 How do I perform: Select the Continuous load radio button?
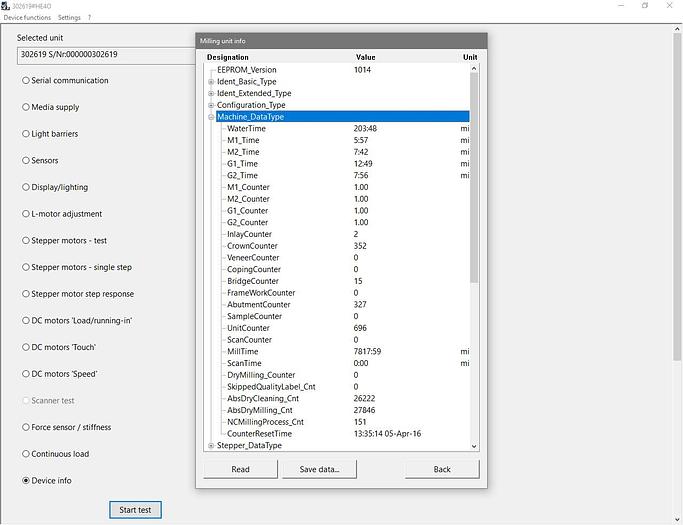[26, 454]
